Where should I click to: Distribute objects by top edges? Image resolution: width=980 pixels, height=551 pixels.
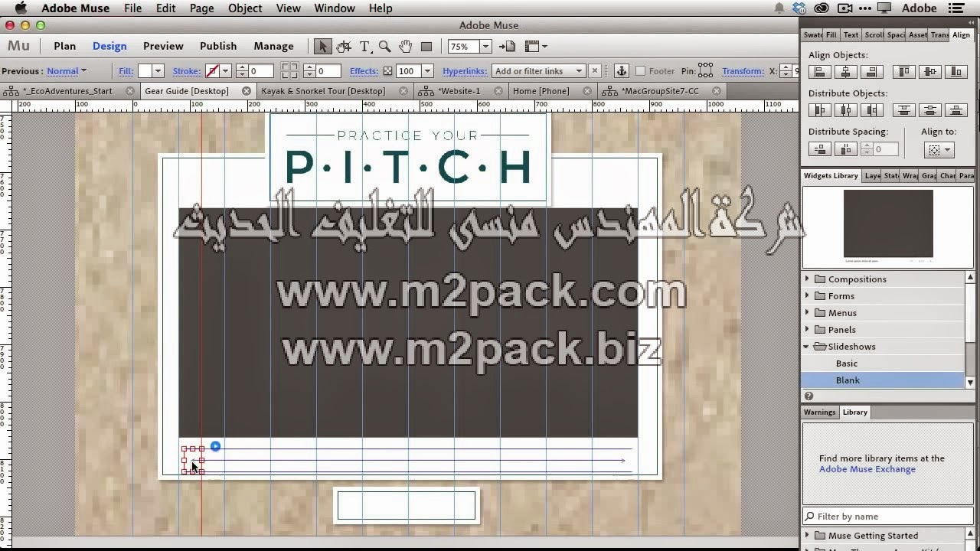coord(904,110)
